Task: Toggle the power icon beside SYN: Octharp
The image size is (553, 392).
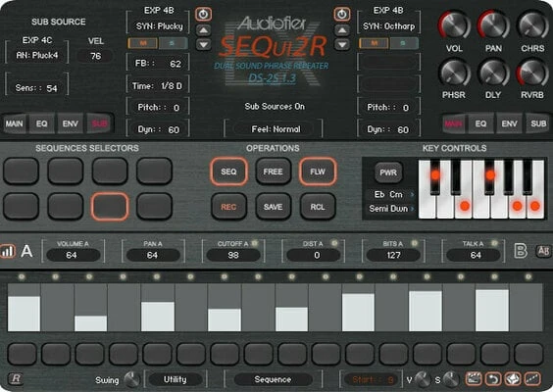Action: coord(342,15)
